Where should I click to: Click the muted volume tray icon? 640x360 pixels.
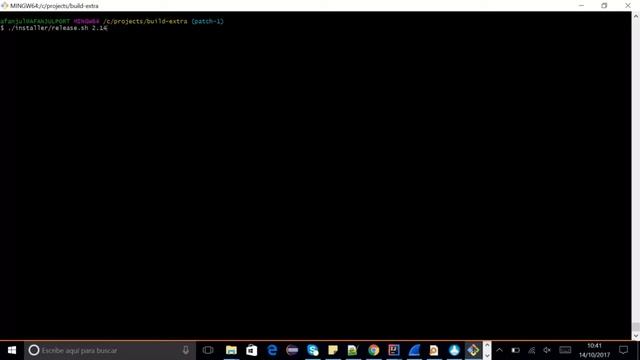tap(547, 350)
